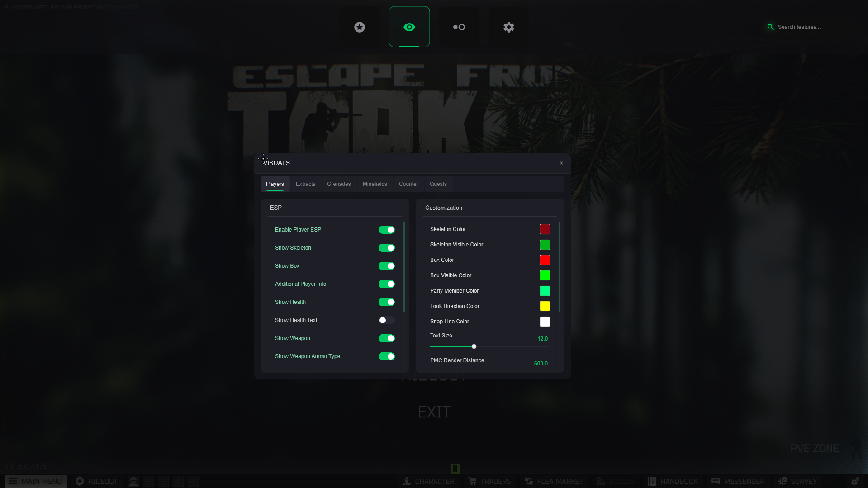Screen dimensions: 868x488
Task: Select the eye Visuals category icon
Action: coord(409,27)
